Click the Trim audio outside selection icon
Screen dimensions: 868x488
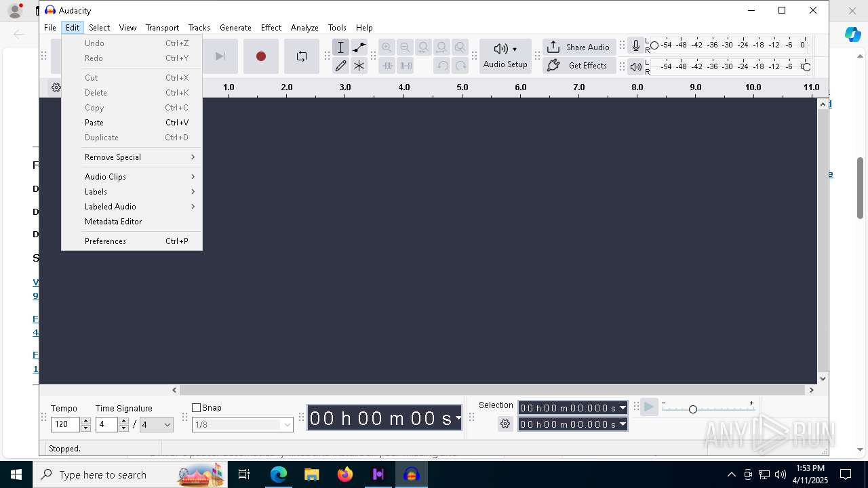point(387,66)
